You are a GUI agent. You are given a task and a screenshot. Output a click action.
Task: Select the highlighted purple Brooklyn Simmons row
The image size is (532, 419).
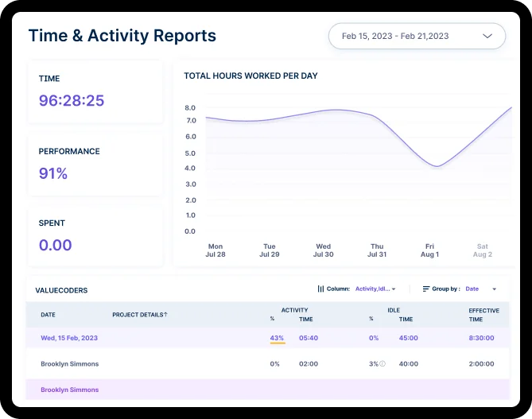70,390
